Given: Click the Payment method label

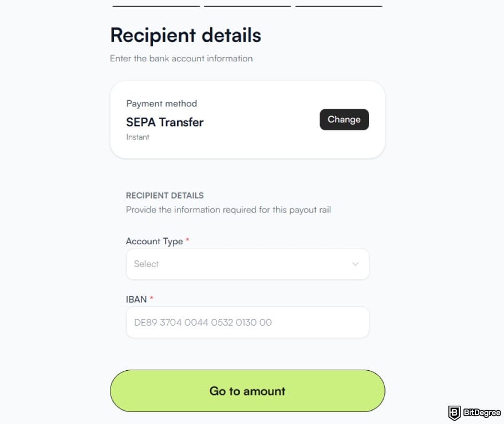Looking at the screenshot, I should click(161, 104).
